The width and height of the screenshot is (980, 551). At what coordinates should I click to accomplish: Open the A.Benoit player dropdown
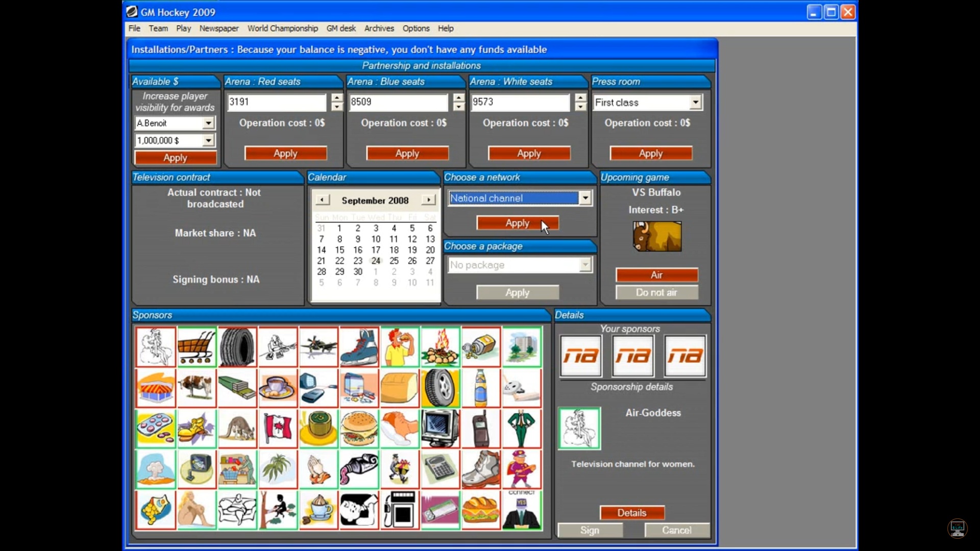208,123
